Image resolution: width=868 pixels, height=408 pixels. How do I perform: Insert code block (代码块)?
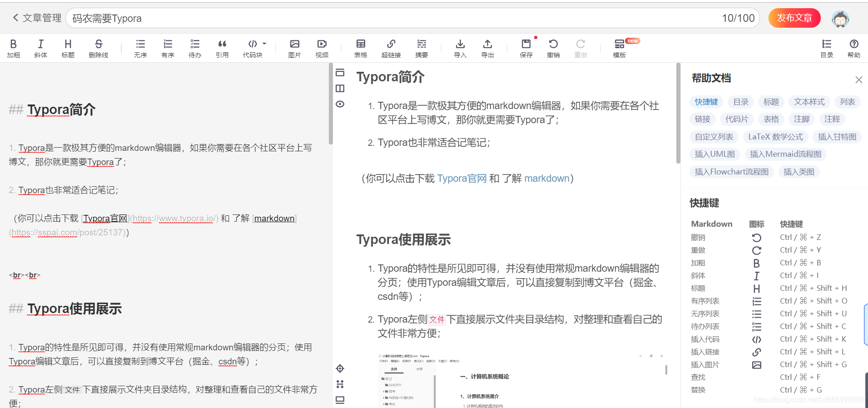pos(253,48)
